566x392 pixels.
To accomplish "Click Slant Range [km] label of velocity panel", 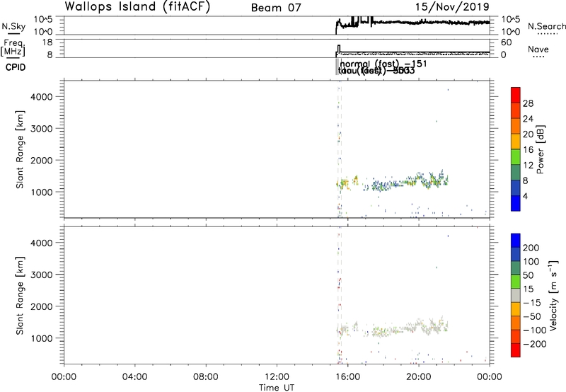I will (x=20, y=296).
